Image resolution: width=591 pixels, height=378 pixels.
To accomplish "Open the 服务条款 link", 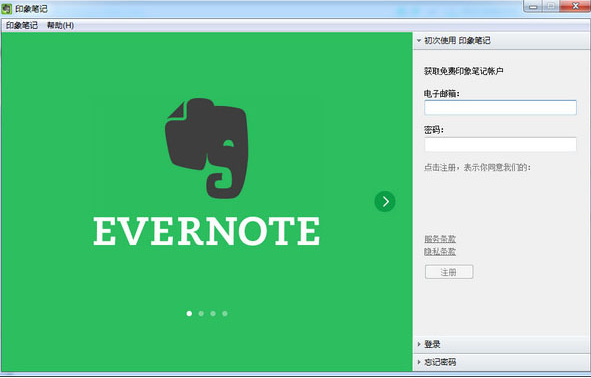I will tap(440, 239).
